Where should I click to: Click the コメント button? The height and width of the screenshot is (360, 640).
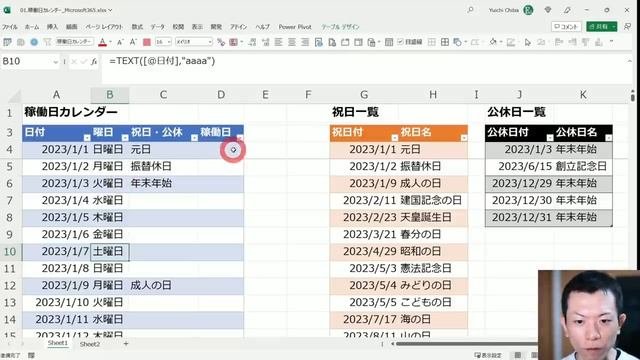pyautogui.click(x=567, y=27)
